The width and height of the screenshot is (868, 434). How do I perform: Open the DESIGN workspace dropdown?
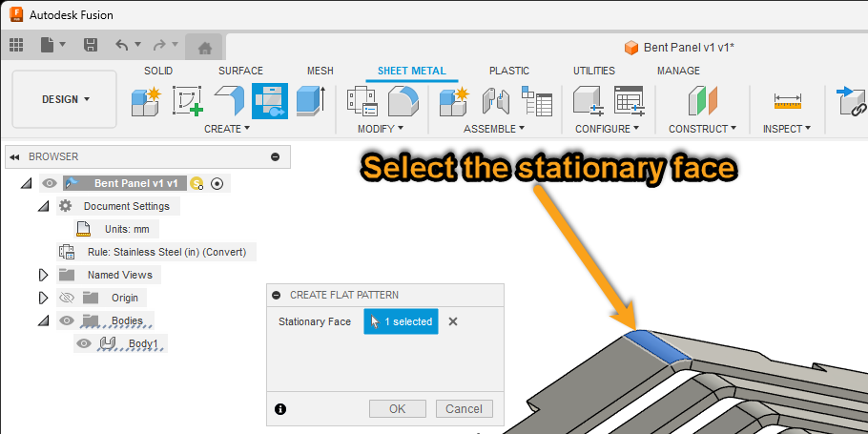click(65, 99)
